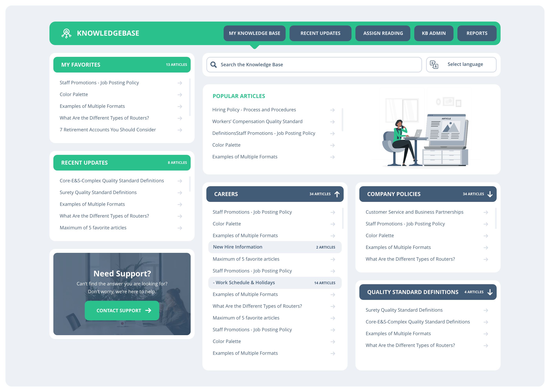Click the Knowledgebase logo icon
550x392 pixels.
point(67,33)
